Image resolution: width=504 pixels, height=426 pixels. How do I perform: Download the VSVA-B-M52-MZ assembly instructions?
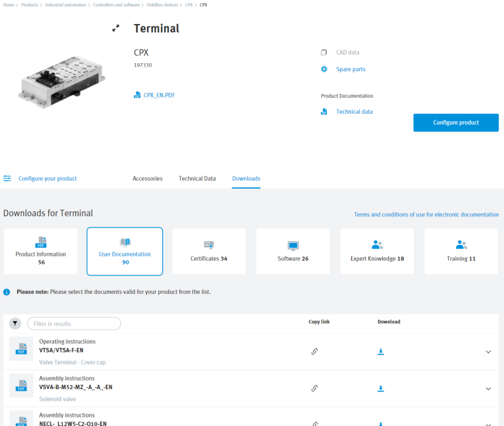[x=380, y=389]
